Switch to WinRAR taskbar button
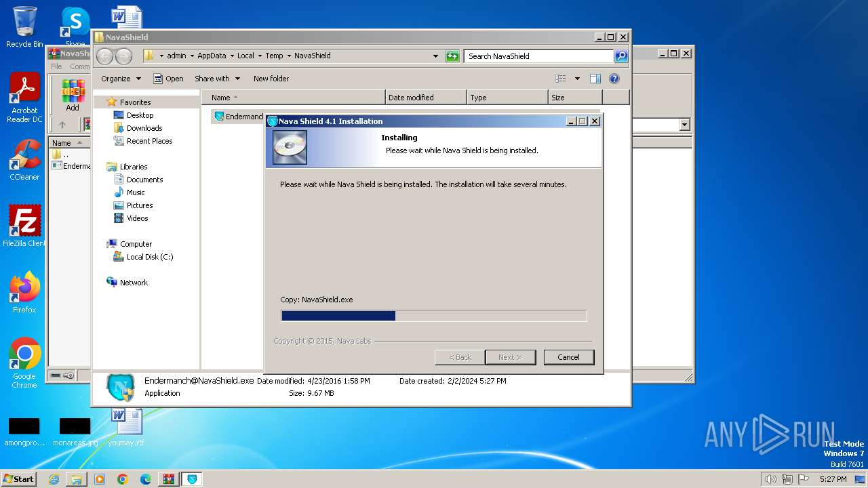 [169, 479]
